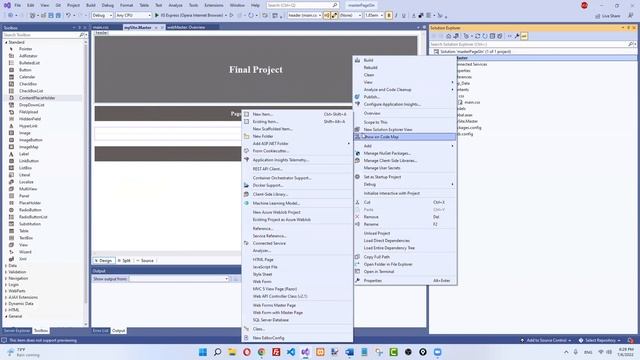
Task: Expand the AJAX Extensions section in Toolbox
Action: (6, 297)
